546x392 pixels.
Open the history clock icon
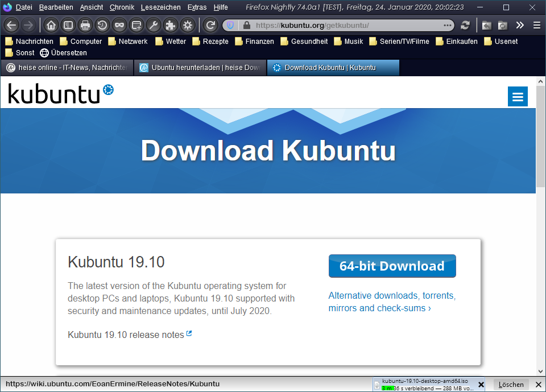(102, 25)
